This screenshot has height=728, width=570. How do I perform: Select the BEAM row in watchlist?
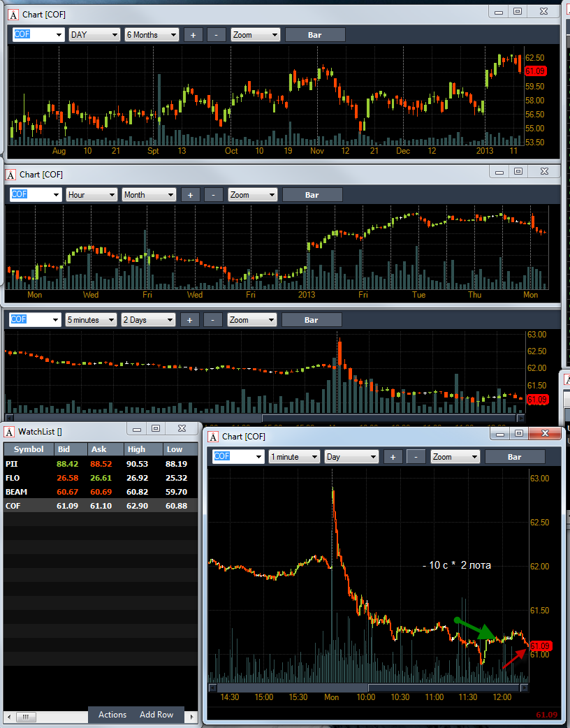click(101, 492)
